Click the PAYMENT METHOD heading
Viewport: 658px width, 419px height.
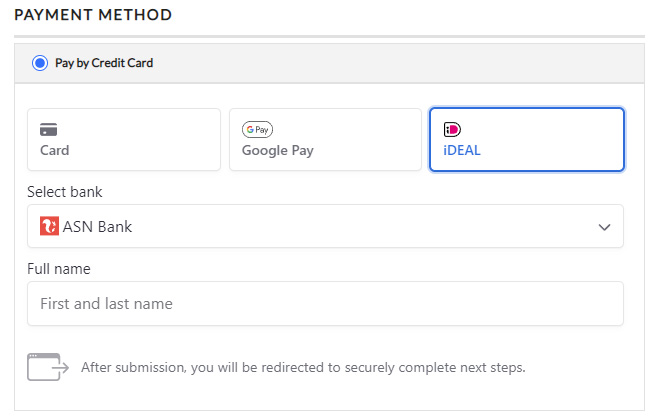coord(93,15)
